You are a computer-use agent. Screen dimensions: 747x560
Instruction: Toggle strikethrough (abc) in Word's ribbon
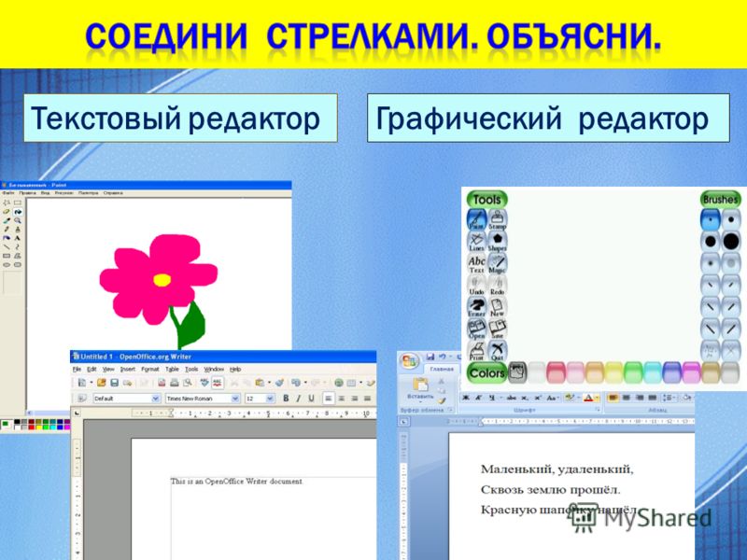pos(511,398)
